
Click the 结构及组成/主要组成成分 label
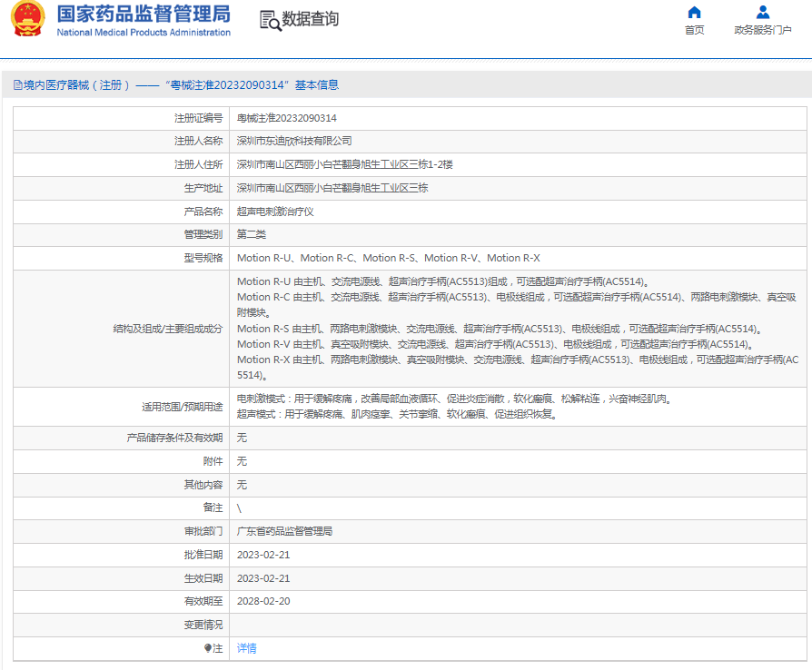click(168, 329)
